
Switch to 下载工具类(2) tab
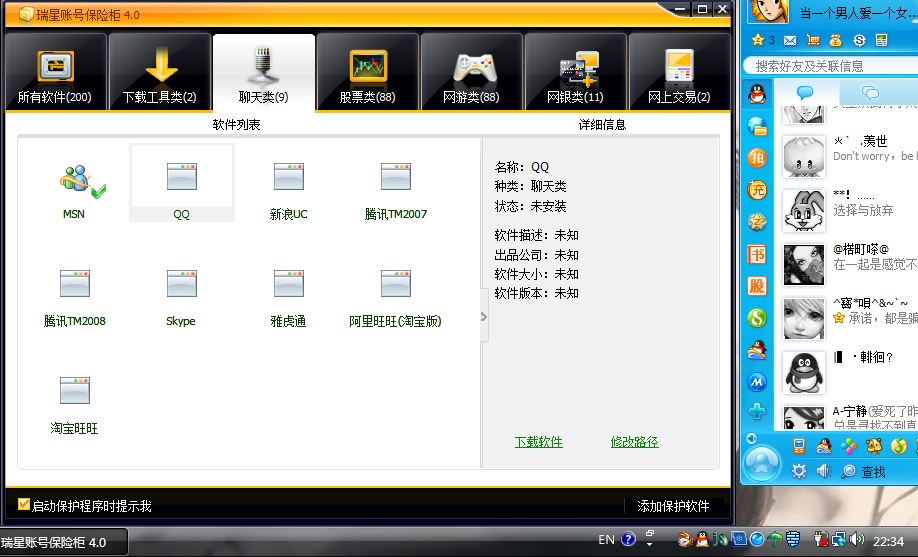click(160, 71)
